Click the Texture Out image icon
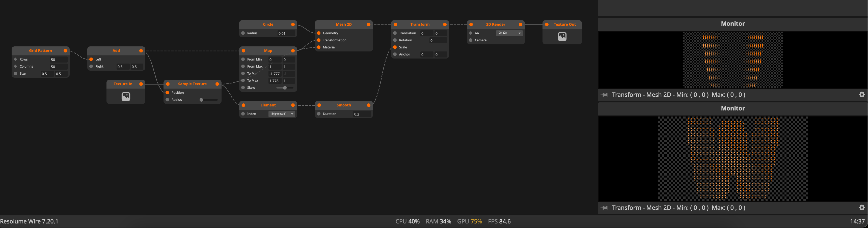The width and height of the screenshot is (868, 228). tap(562, 36)
